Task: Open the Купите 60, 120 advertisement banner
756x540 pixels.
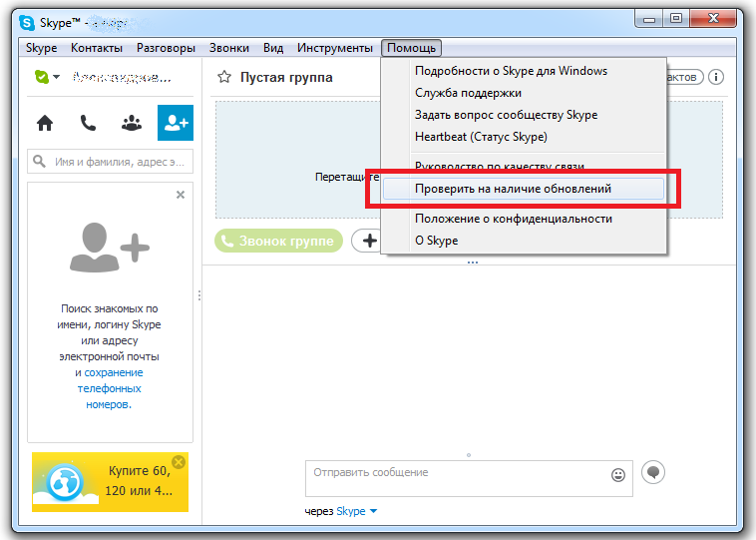Action: (x=111, y=482)
